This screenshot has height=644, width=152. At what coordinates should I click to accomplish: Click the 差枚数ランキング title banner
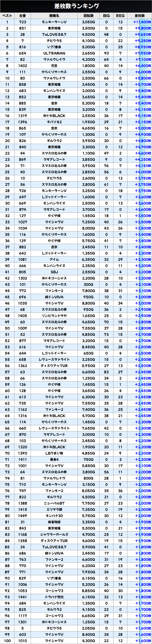[x=76, y=6]
